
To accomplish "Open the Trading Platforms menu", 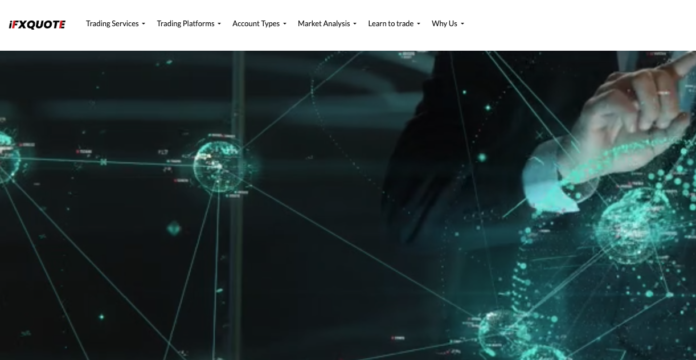I will pyautogui.click(x=189, y=24).
